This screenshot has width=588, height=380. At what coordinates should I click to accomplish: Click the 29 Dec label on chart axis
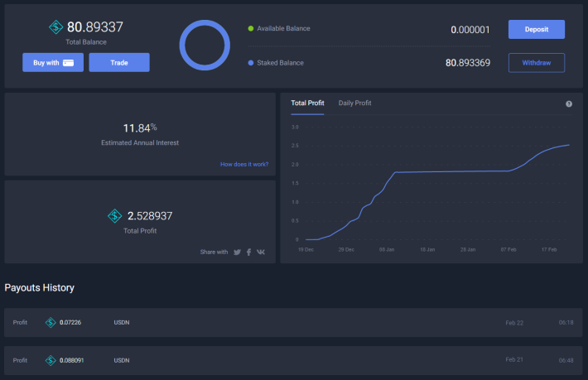[x=346, y=249]
